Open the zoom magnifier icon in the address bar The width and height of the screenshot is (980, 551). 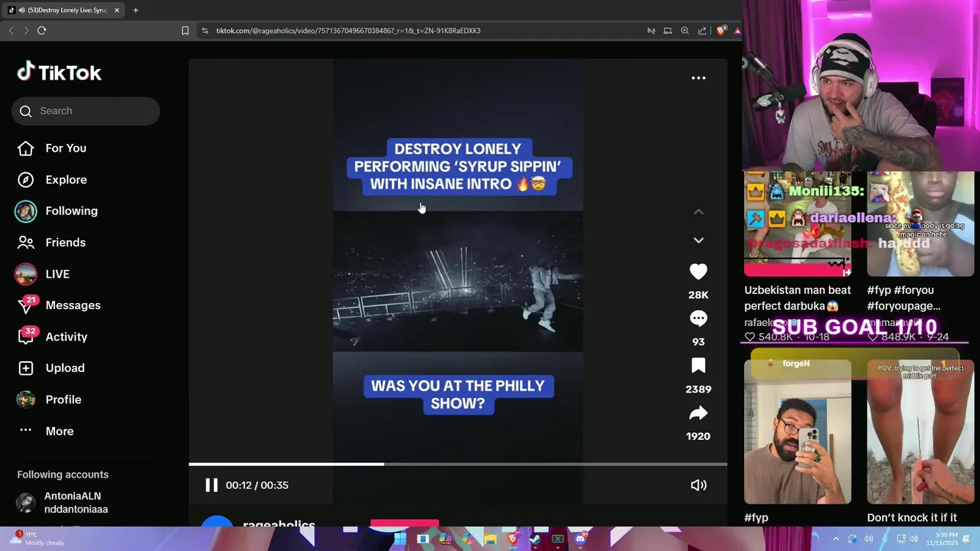[x=684, y=31]
